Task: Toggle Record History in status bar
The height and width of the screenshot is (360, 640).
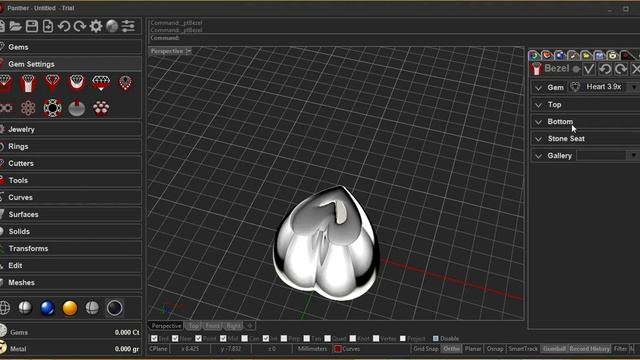Action: [589, 349]
